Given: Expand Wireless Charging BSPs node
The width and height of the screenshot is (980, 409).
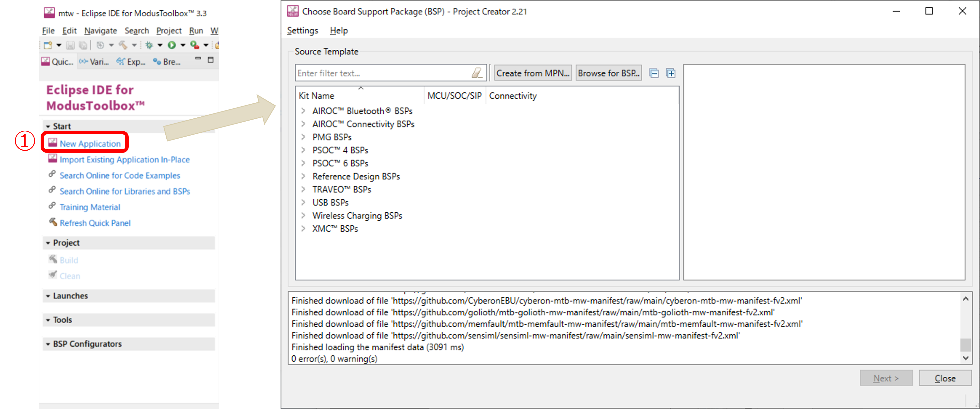Looking at the screenshot, I should click(x=303, y=215).
